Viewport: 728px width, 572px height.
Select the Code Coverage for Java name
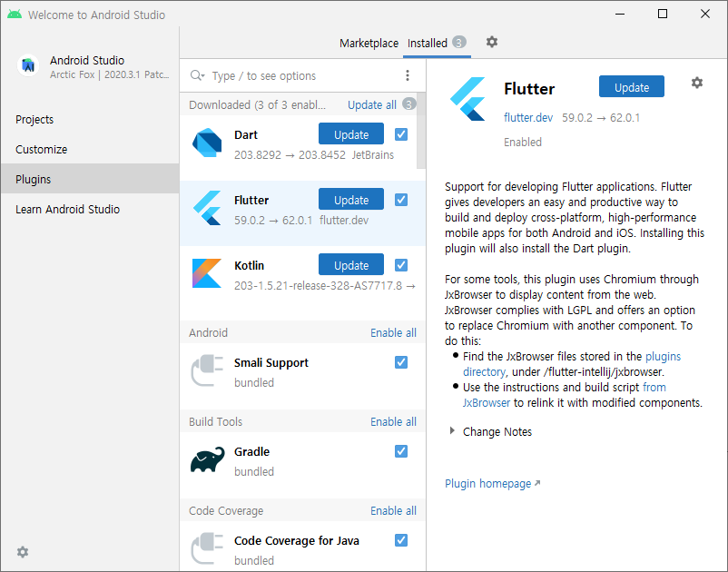coord(296,541)
